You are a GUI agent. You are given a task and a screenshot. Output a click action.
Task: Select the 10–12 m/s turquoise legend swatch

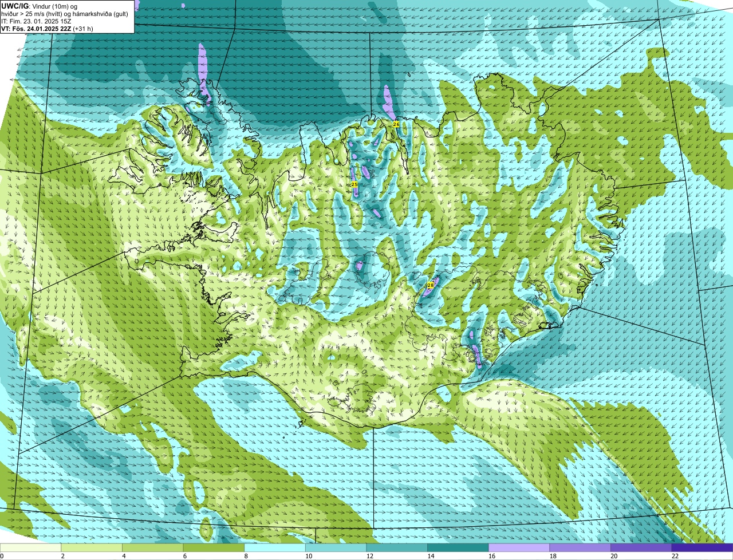(x=336, y=547)
